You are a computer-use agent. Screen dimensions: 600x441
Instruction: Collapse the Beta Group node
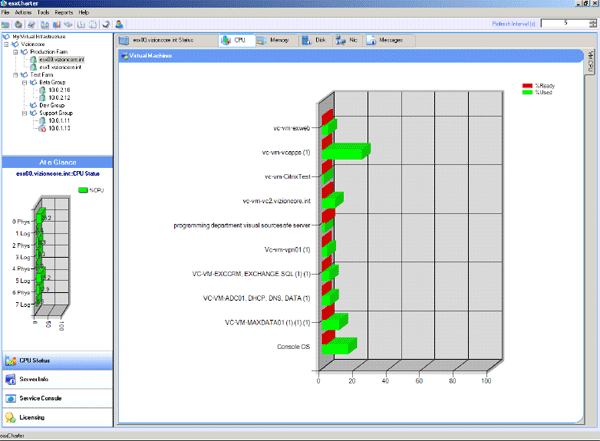(24, 81)
